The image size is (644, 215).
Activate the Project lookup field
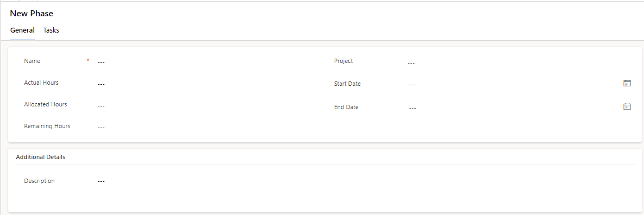520,62
